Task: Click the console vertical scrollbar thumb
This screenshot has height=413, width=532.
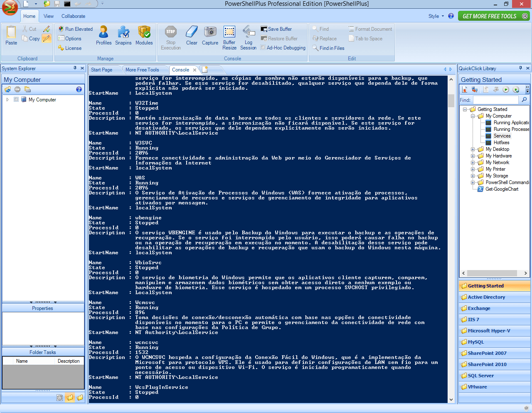Action: [451, 101]
